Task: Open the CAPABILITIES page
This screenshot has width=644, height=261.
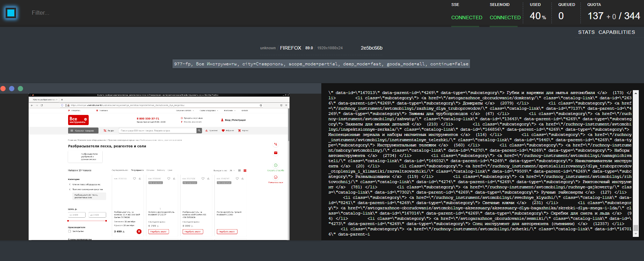Action: 617,32
